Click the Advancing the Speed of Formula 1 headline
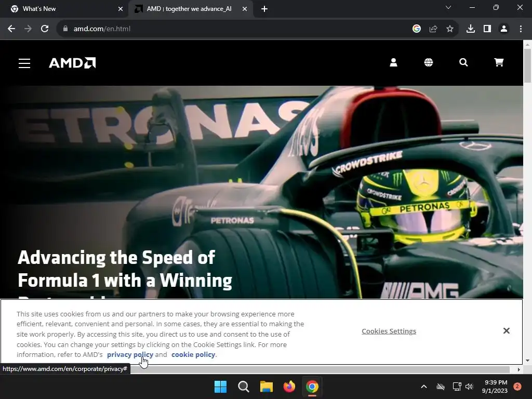This screenshot has width=532, height=399. [x=125, y=269]
